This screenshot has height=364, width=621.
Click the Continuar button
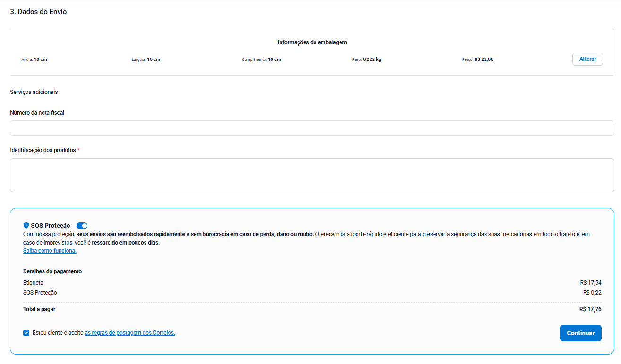[580, 333]
